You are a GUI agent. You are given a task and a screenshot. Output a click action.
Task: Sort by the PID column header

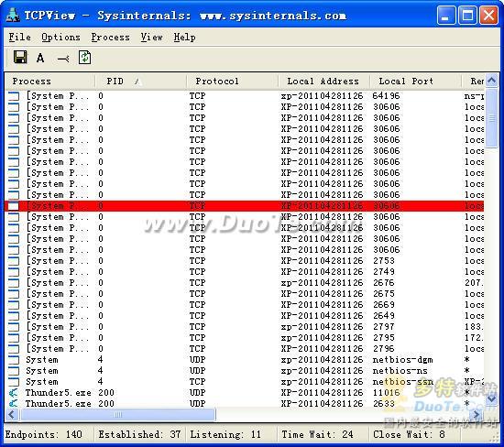click(x=141, y=82)
